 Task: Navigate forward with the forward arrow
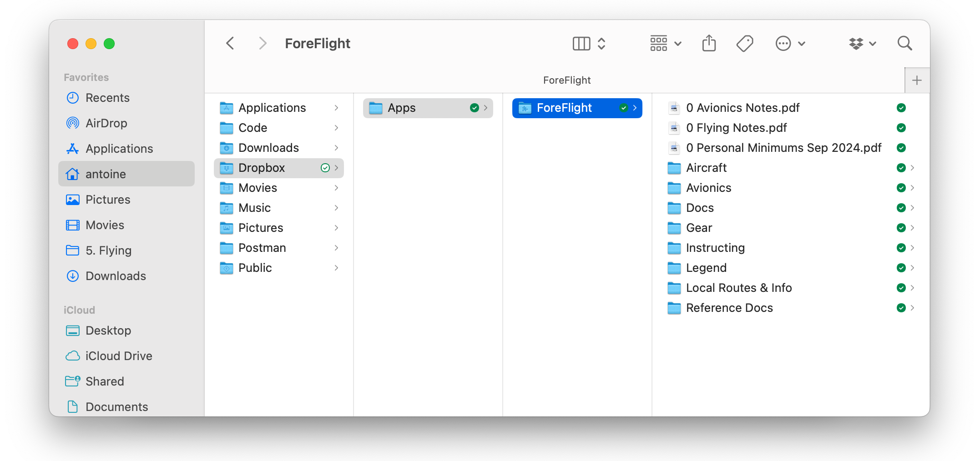pyautogui.click(x=263, y=43)
